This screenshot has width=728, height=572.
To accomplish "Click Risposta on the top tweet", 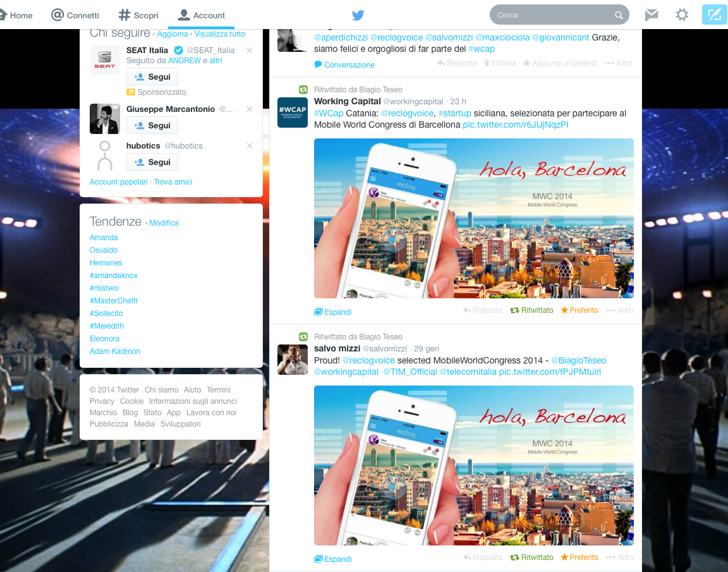I will pyautogui.click(x=457, y=63).
